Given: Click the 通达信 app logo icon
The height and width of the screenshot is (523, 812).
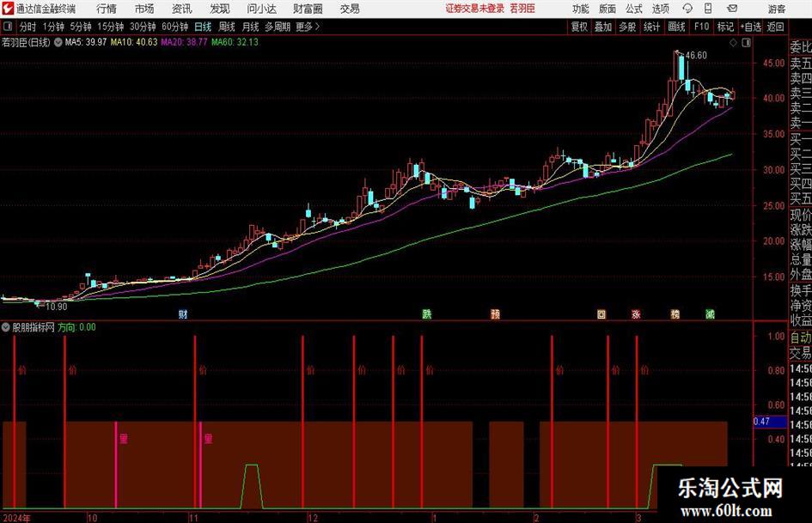Looking at the screenshot, I should point(8,9).
